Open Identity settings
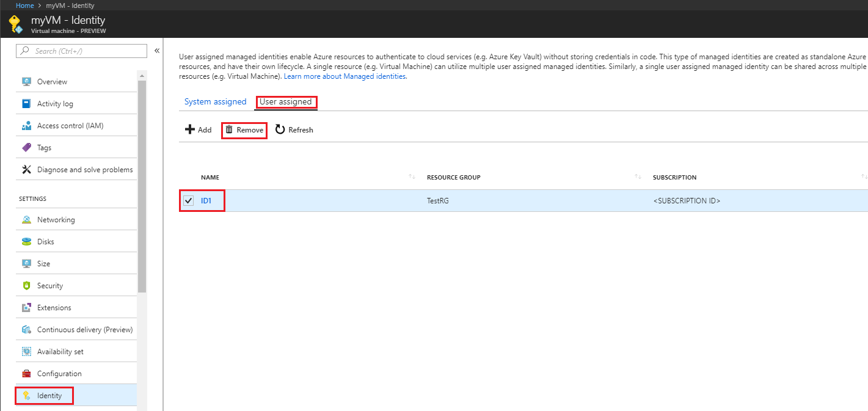Viewport: 868px width, 411px height. coord(76,396)
